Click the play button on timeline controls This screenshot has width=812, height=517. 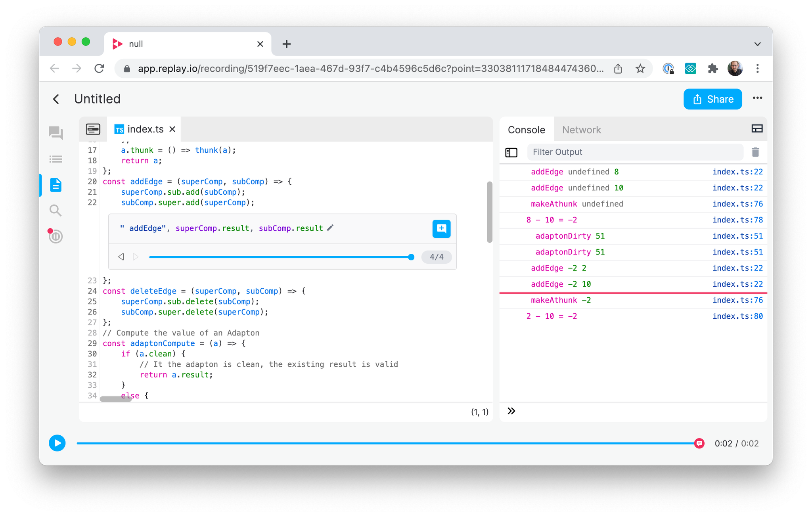pos(57,443)
